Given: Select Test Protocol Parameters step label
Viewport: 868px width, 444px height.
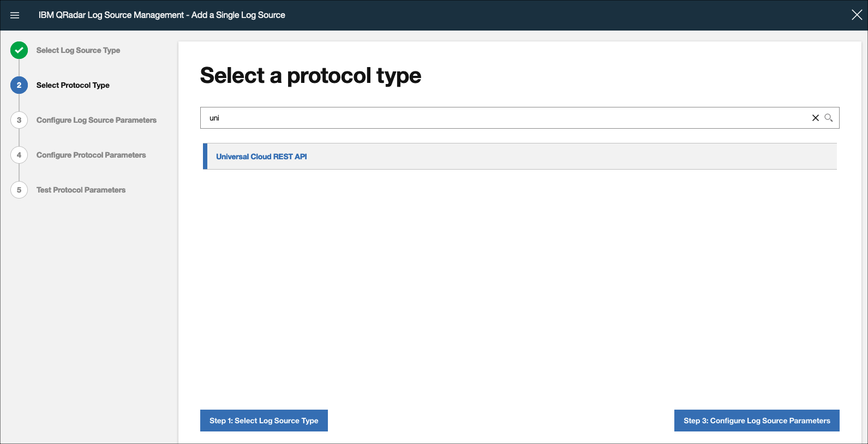Looking at the screenshot, I should pyautogui.click(x=81, y=190).
